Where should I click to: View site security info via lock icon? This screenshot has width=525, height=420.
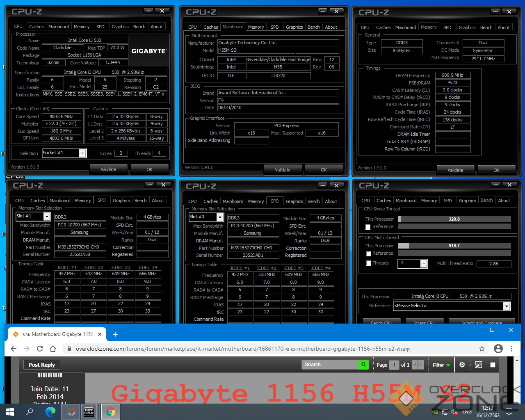pyautogui.click(x=68, y=349)
